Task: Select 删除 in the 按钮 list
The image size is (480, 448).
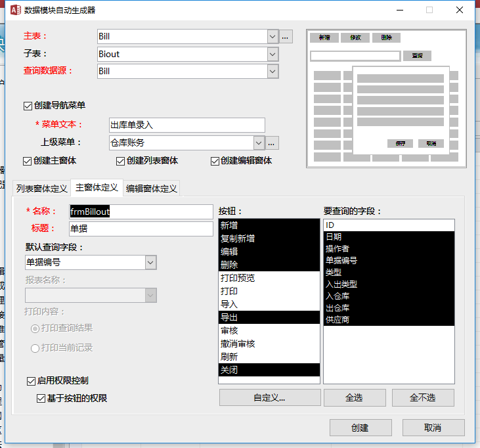Action: coord(269,265)
